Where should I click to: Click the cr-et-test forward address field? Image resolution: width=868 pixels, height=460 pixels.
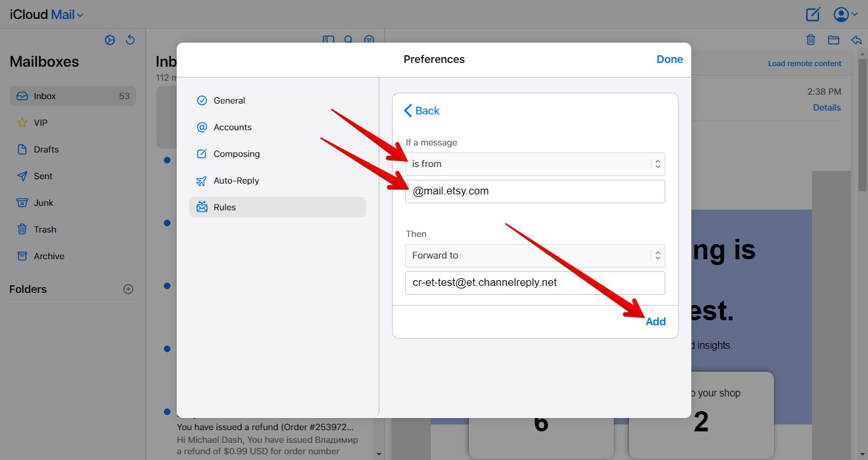(535, 283)
